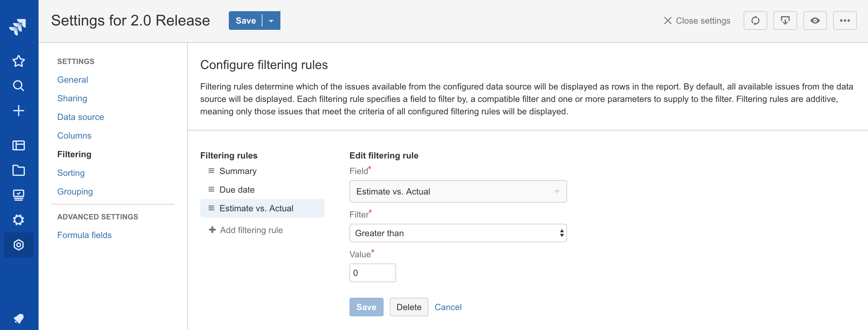Select the Summary filtering rule
The image size is (868, 330).
click(x=262, y=171)
